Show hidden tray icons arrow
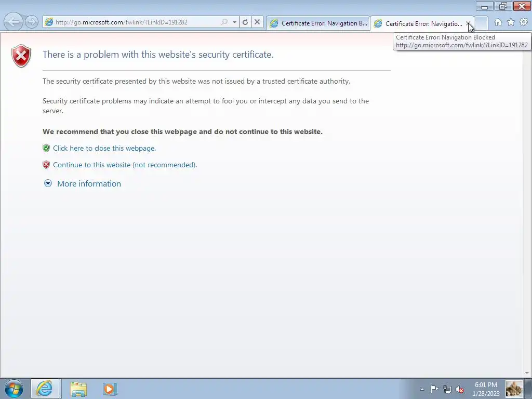This screenshot has height=399, width=532. 422,389
